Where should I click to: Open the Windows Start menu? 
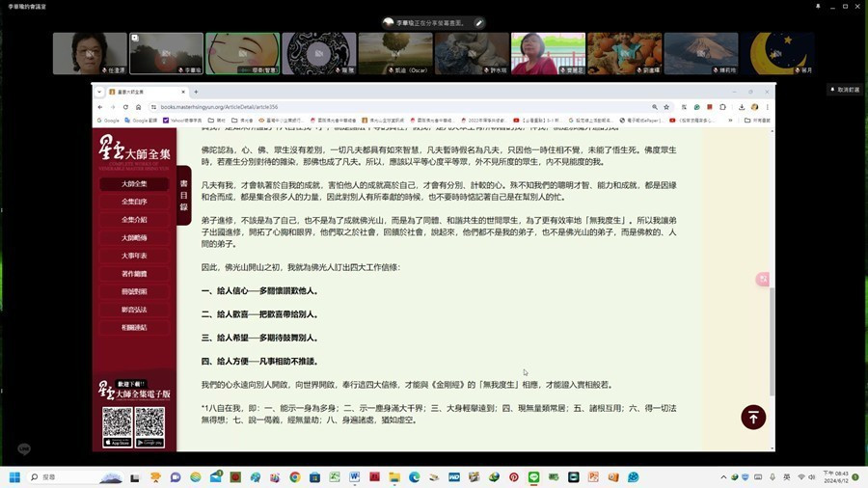coord(14,477)
